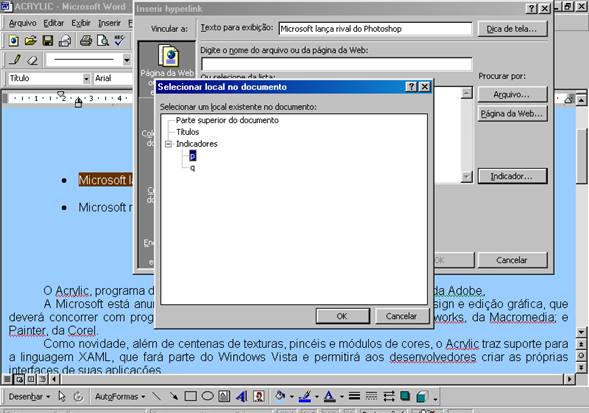Switch to Print Layout view button
The image size is (589, 413).
click(x=31, y=379)
